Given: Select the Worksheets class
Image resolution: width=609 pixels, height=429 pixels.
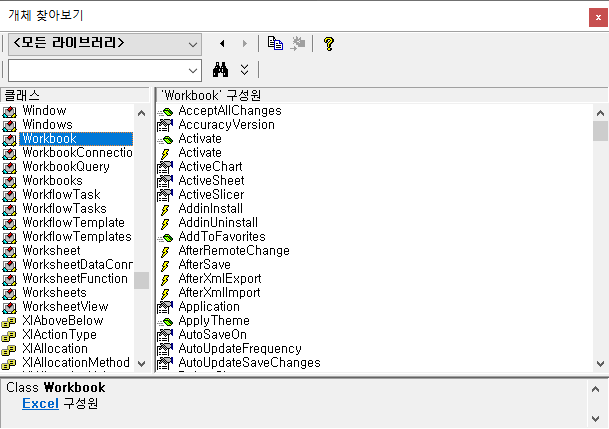Looking at the screenshot, I should [54, 292].
